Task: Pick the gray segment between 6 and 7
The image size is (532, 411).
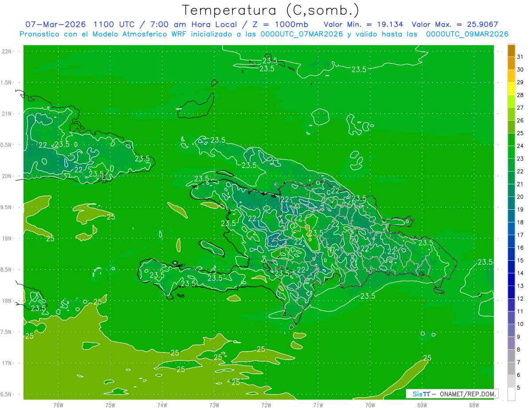Action: click(x=511, y=368)
